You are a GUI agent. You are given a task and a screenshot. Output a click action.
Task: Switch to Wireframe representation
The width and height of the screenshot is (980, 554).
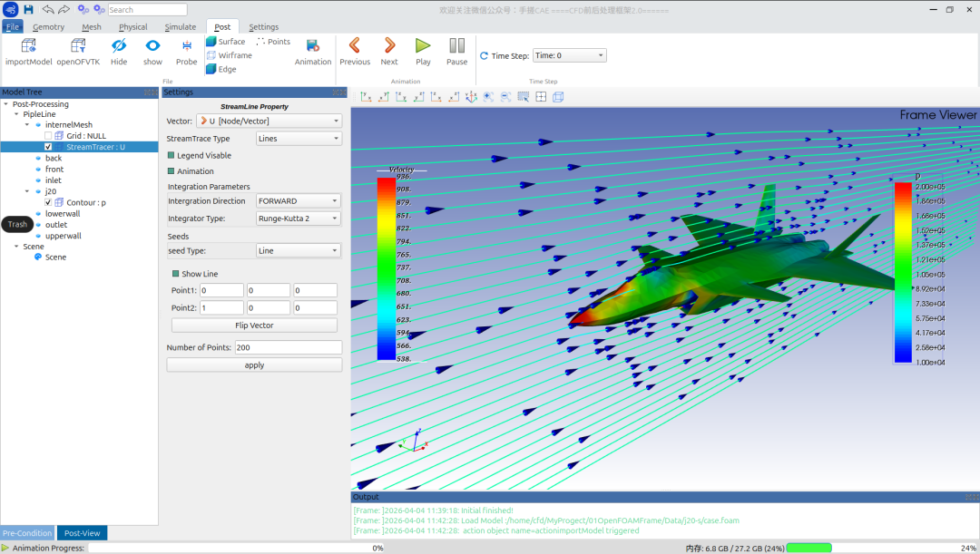coord(229,55)
